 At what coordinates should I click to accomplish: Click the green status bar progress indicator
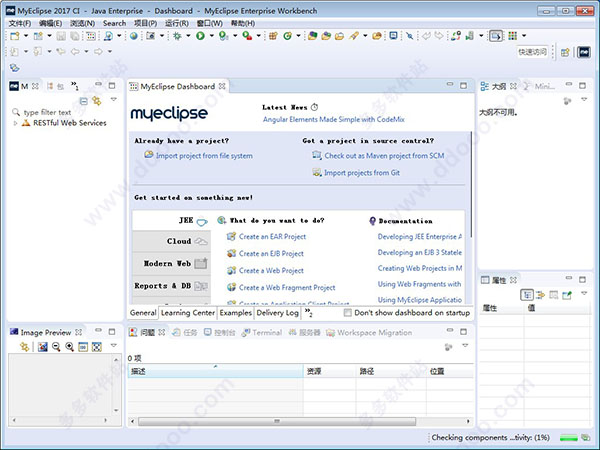coord(569,437)
